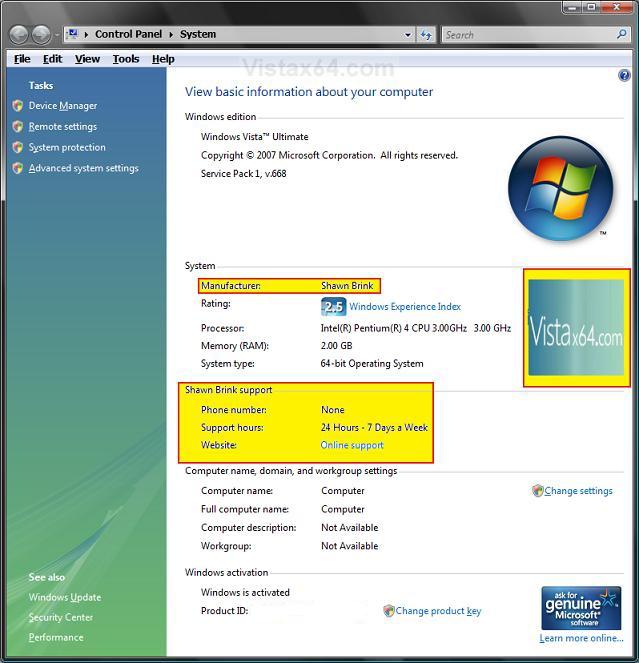
Task: Click Control Panel in the address breadcrumb
Action: (128, 34)
